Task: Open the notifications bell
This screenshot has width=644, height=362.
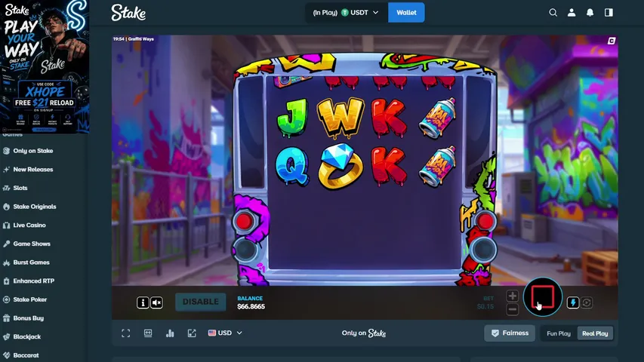Action: pyautogui.click(x=590, y=13)
